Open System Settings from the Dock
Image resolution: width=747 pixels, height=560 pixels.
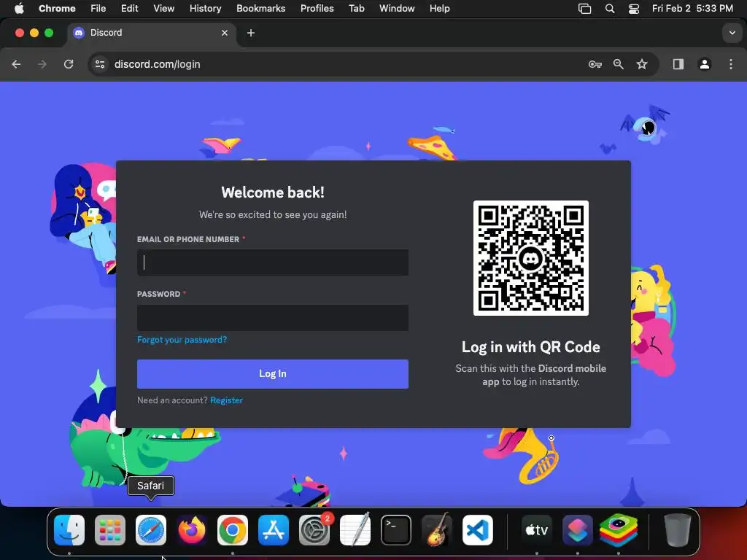click(314, 530)
